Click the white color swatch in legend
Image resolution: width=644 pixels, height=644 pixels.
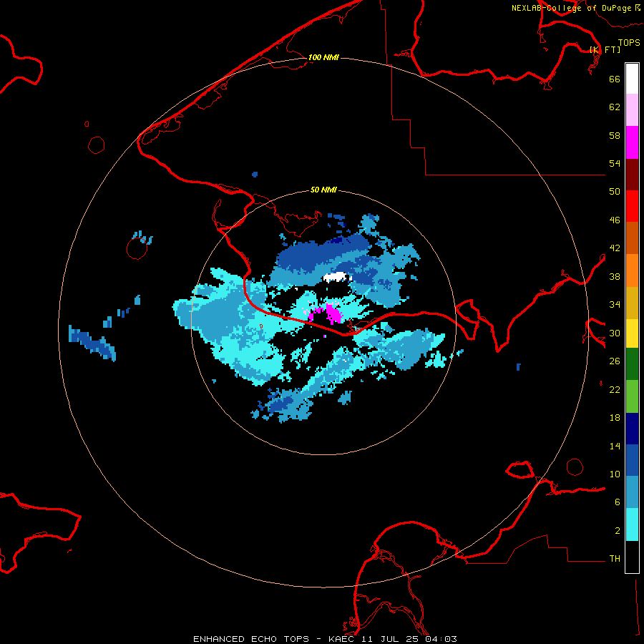tap(632, 79)
